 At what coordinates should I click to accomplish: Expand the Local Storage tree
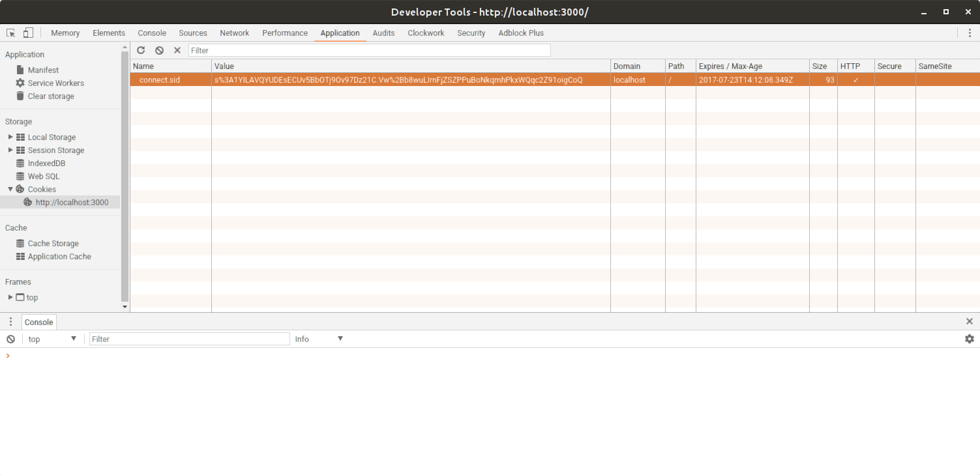(10, 137)
